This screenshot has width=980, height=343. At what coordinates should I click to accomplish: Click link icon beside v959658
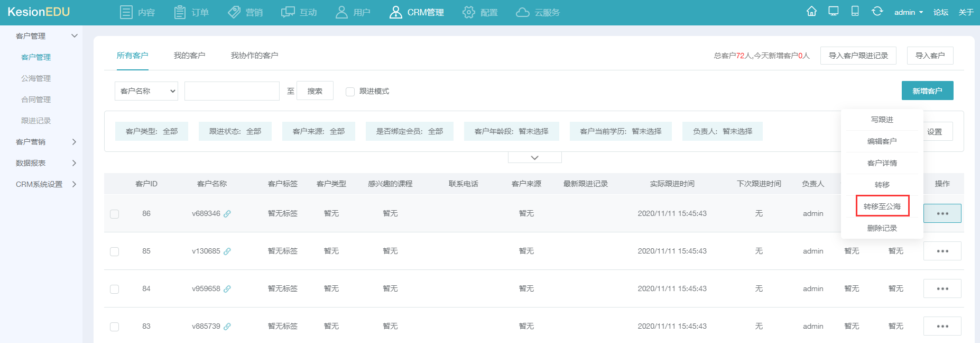[227, 289]
